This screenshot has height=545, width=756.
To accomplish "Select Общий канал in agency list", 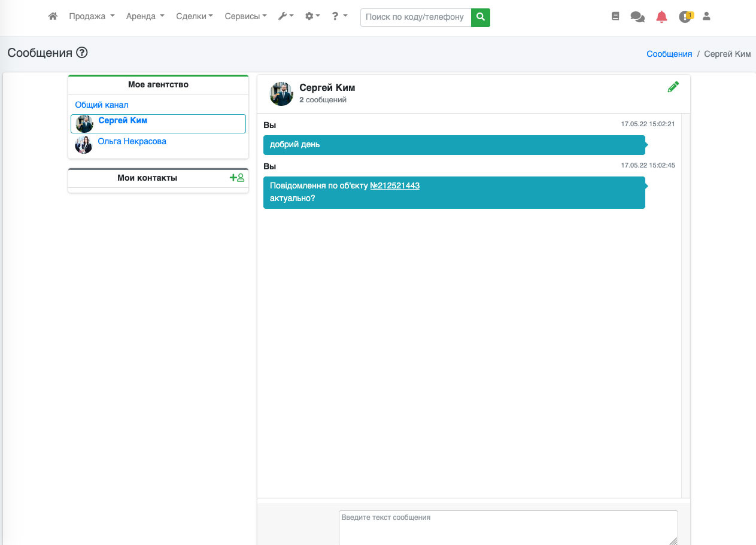I will pyautogui.click(x=102, y=105).
